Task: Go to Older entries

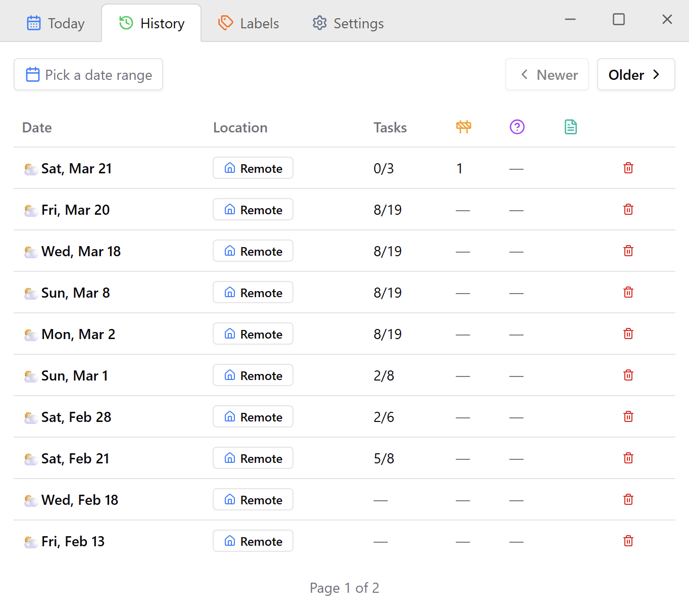Action: pyautogui.click(x=636, y=74)
